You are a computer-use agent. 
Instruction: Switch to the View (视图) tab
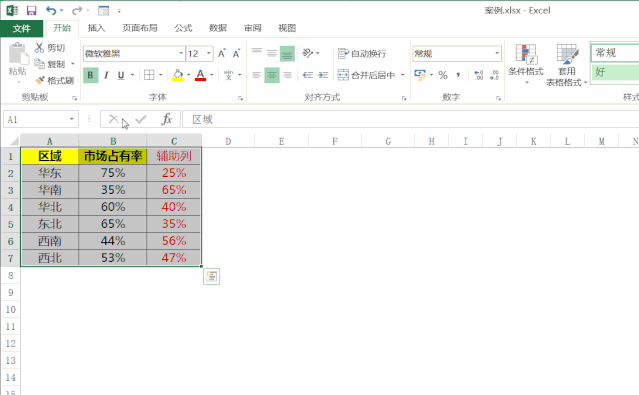click(x=287, y=28)
